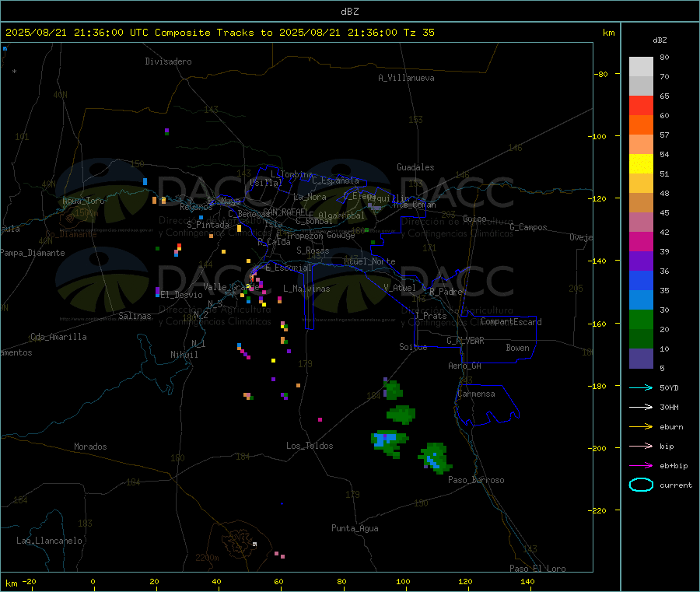Click the Salinas map label
Image resolution: width=700 pixels, height=592 pixels.
135,316
